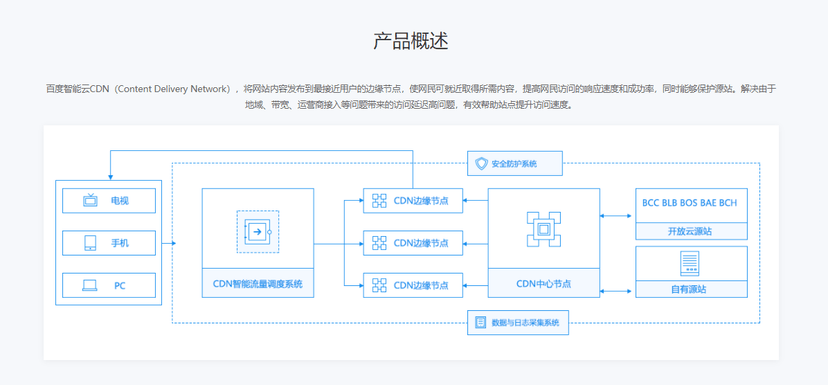This screenshot has height=385, width=828.
Task: Click the middle CDN边缘节点 grid icon
Action: 379,243
